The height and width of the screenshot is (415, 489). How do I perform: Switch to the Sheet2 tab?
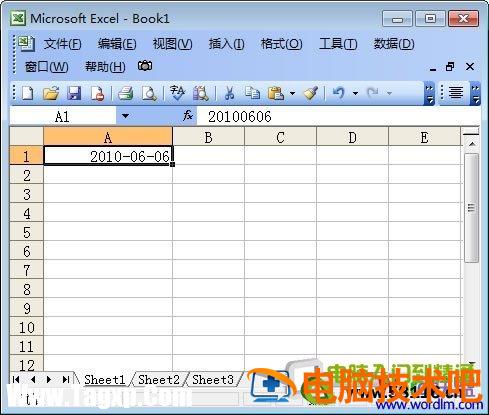point(159,379)
